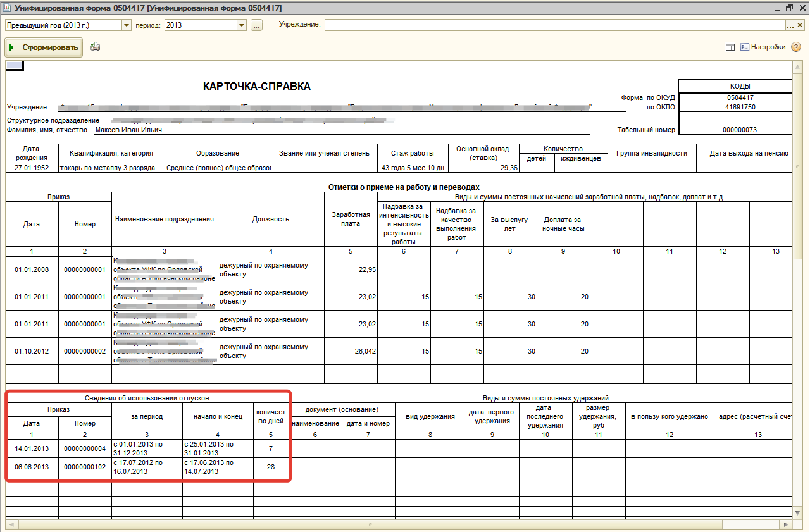810x532 pixels.
Task: Click the период 2013 text field
Action: (x=201, y=25)
